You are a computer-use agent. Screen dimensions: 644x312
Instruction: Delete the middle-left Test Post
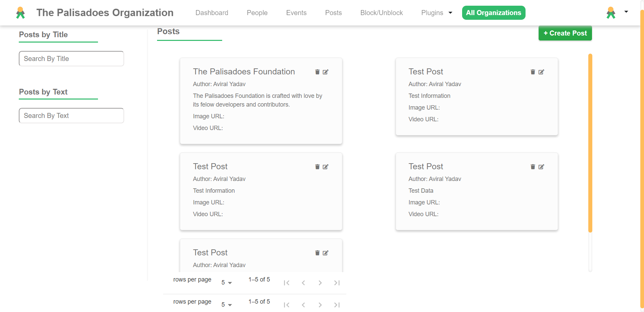(317, 167)
